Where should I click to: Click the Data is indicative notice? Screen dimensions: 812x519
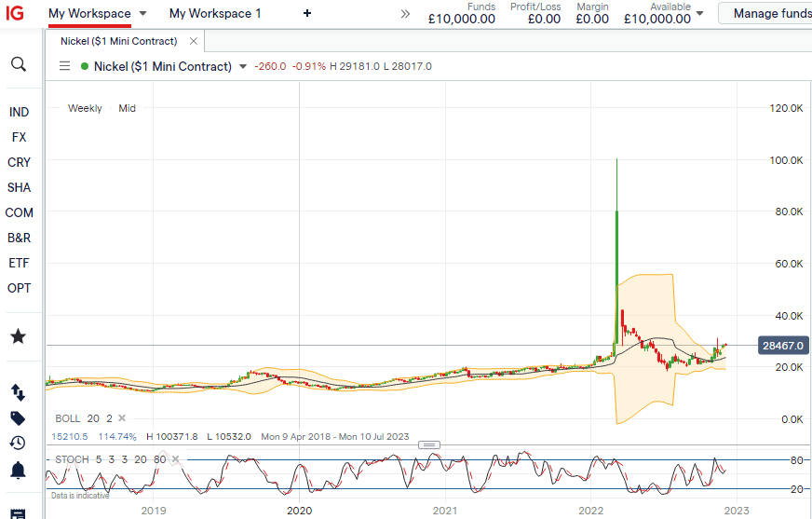point(80,496)
